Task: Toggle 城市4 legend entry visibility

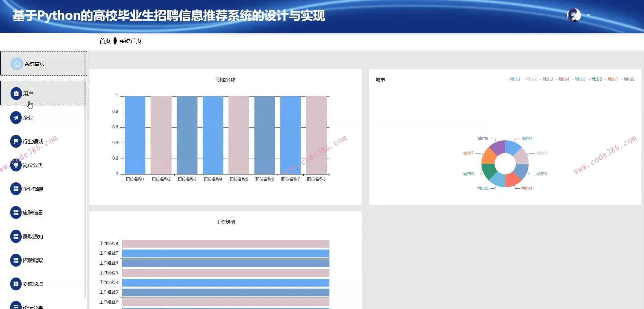Action: (x=563, y=79)
